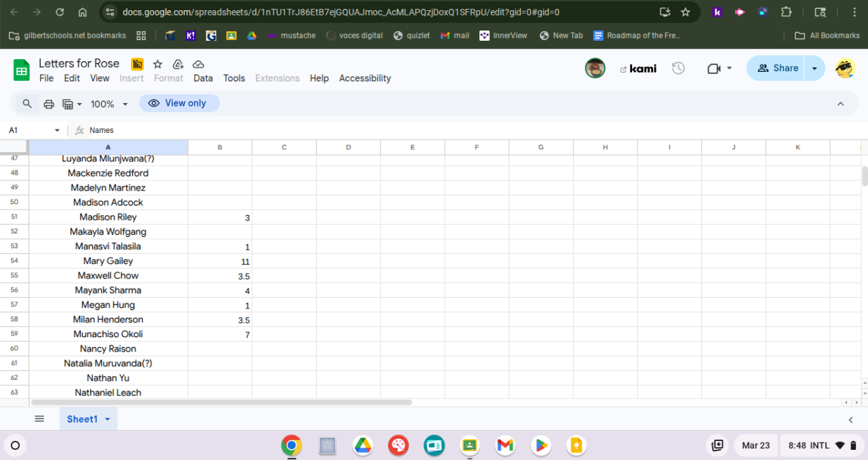This screenshot has height=460, width=868.
Task: Open the Share options dropdown arrow
Action: point(815,68)
